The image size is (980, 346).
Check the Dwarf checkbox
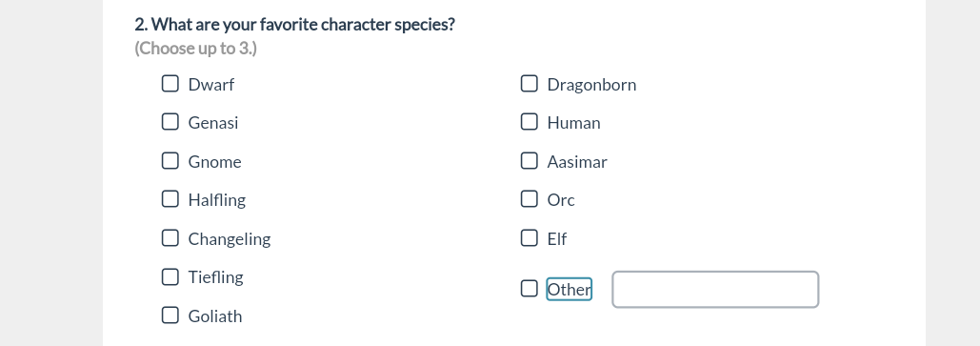click(170, 83)
